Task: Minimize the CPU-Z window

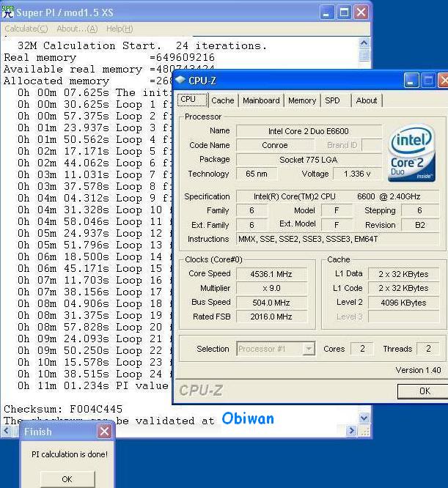Action: click(x=411, y=81)
